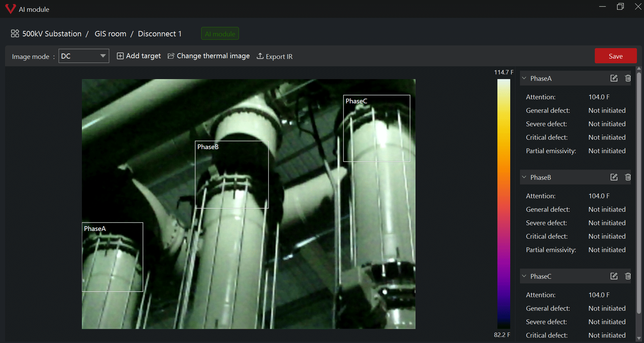The height and width of the screenshot is (343, 644).
Task: Click the PhaseB panel title
Action: tap(541, 177)
